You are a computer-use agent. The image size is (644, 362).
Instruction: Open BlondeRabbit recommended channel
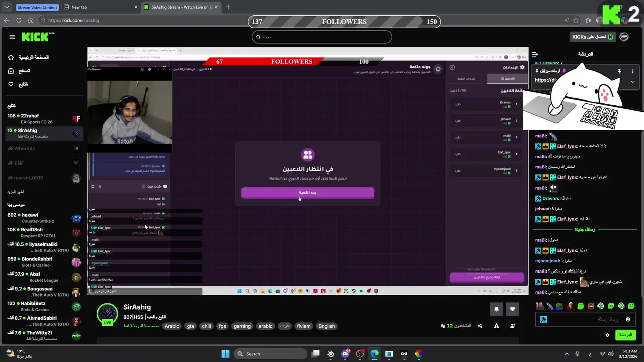[44, 262]
